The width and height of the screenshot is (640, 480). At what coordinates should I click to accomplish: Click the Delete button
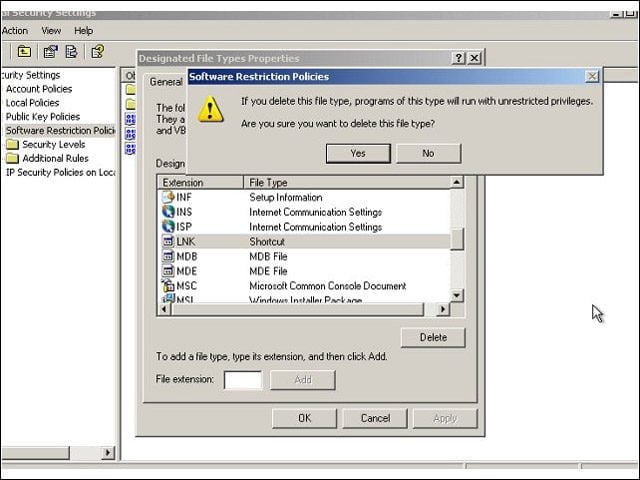(433, 338)
